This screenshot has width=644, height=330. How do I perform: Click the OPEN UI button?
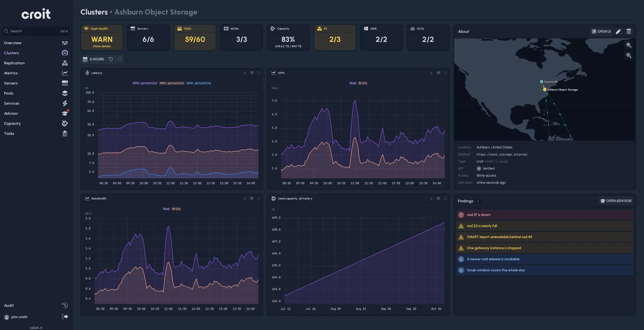(x=601, y=31)
